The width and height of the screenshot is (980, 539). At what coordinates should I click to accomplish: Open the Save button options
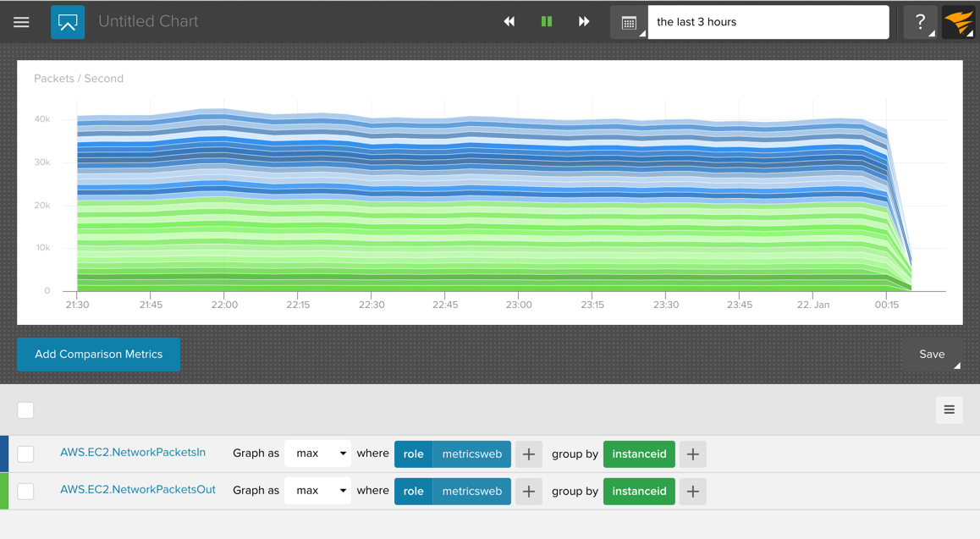[932, 355]
